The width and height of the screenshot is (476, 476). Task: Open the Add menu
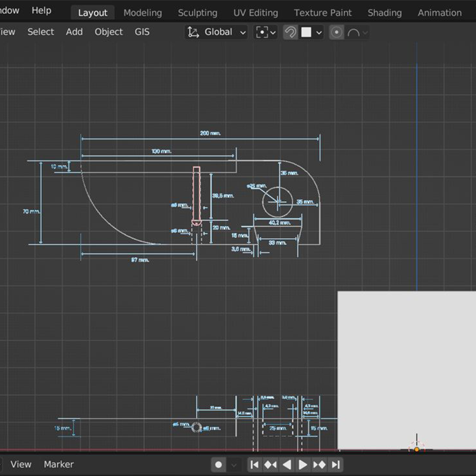(x=74, y=32)
